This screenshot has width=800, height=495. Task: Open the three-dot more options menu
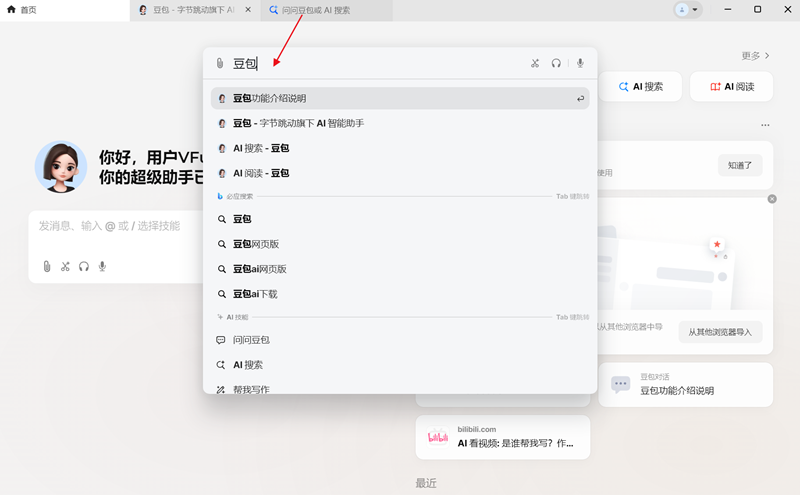click(x=765, y=125)
